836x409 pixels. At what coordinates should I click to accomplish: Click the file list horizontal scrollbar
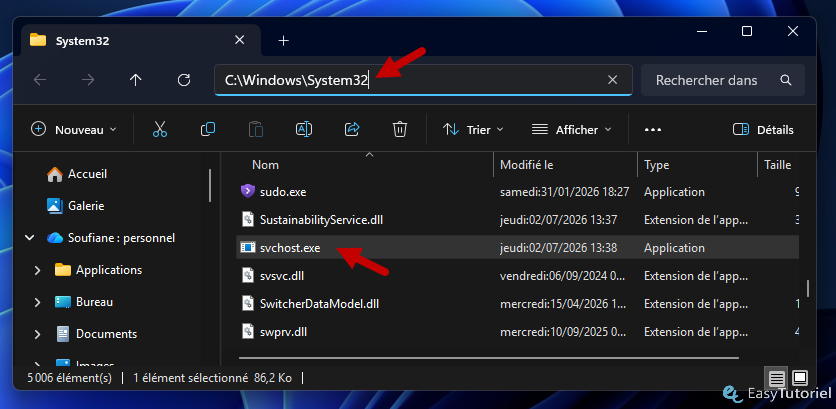pos(489,358)
